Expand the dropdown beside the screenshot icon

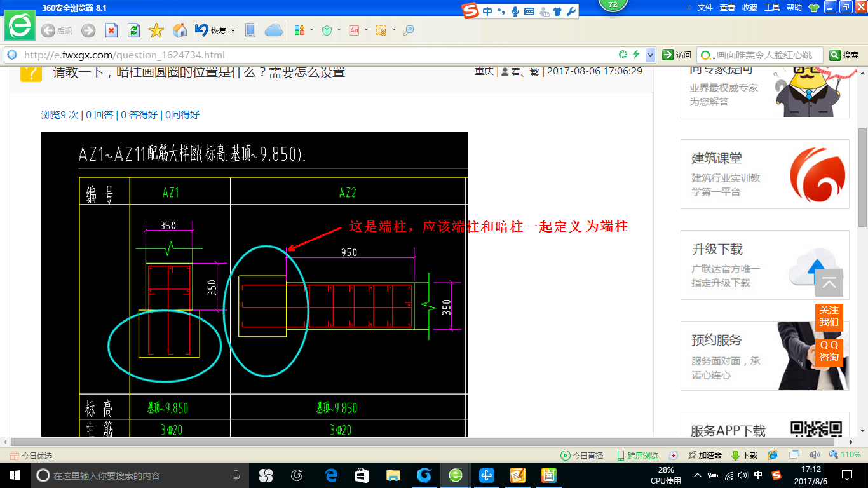pos(393,30)
